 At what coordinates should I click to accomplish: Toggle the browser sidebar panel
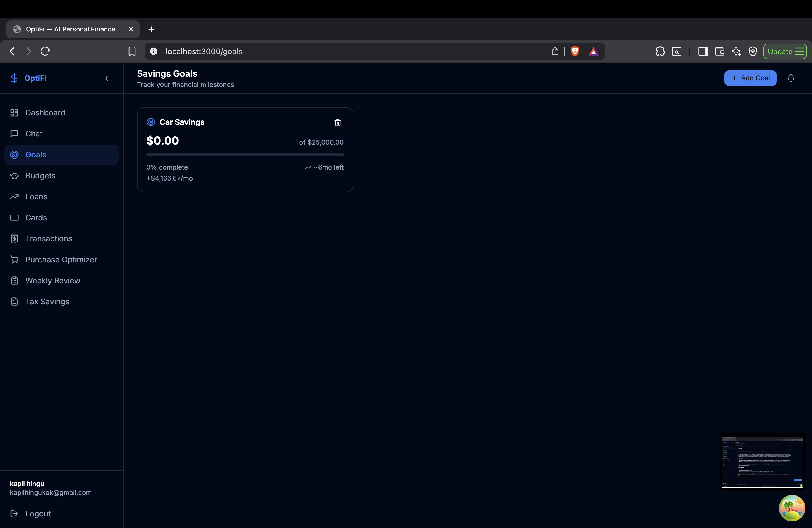pyautogui.click(x=703, y=51)
